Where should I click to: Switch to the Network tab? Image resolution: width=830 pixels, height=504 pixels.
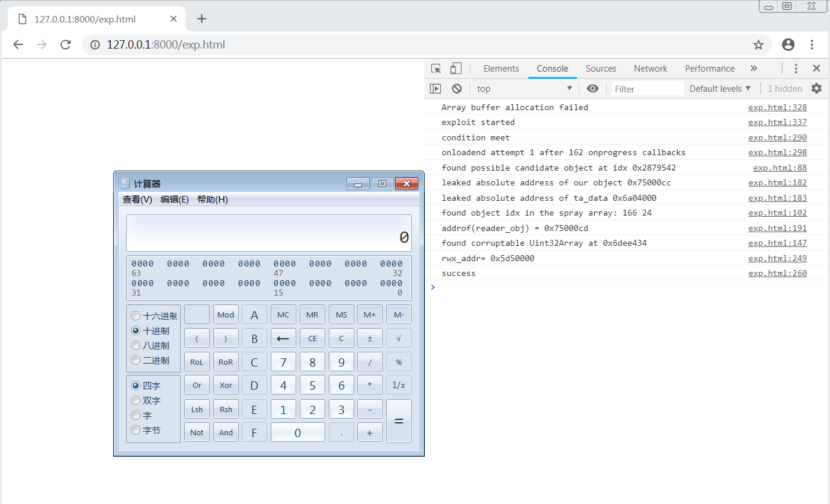click(x=650, y=69)
